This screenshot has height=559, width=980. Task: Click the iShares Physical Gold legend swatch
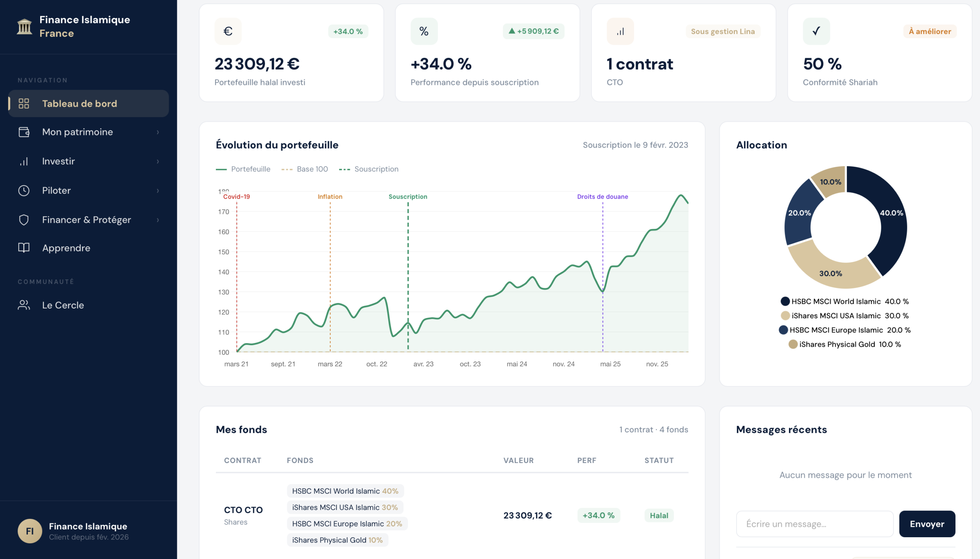tap(793, 344)
